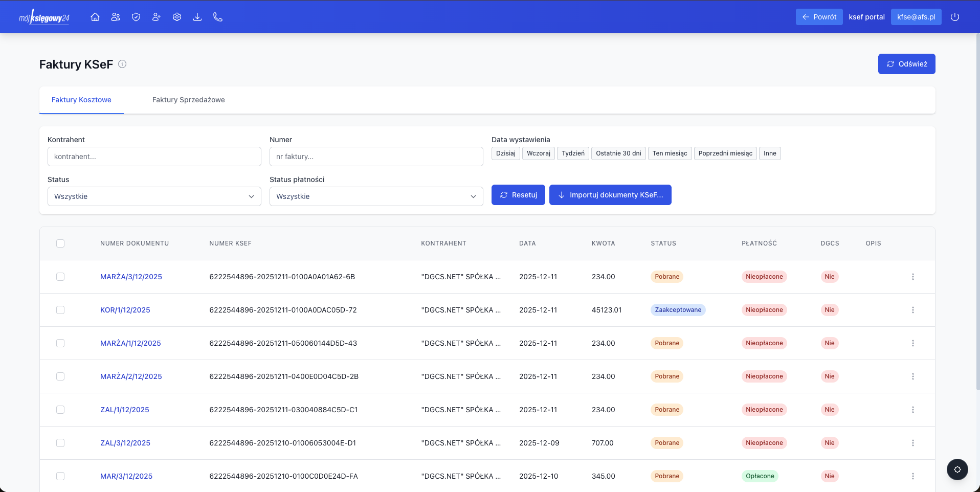Check the row checkbox for ZAL/1/12/2025
The image size is (980, 492).
[x=60, y=410]
